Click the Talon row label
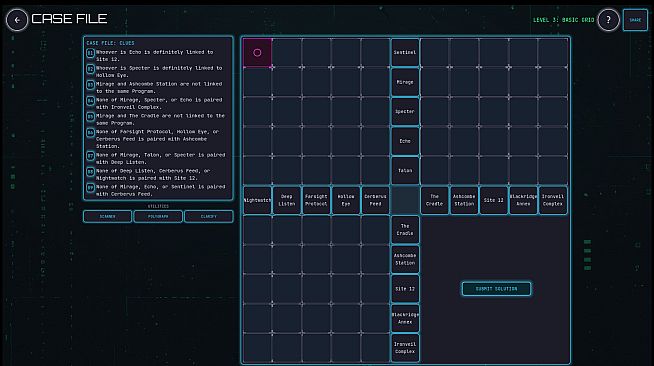654x366 pixels. pos(405,170)
